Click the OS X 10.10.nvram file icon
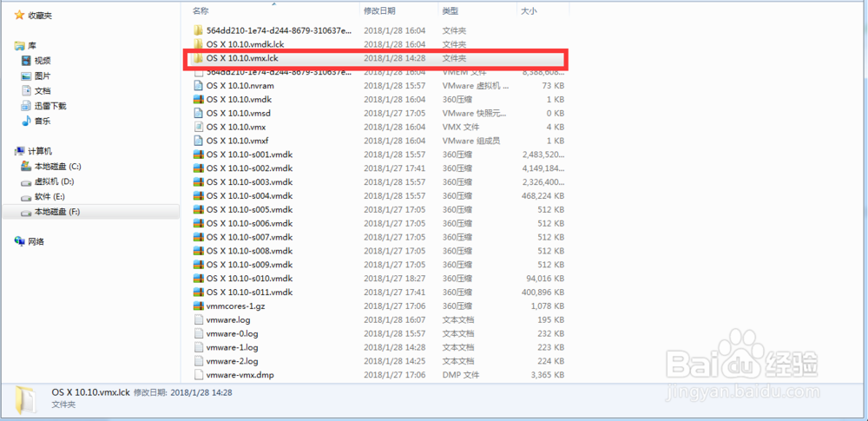Screen dimensions: 868x421 198,85
